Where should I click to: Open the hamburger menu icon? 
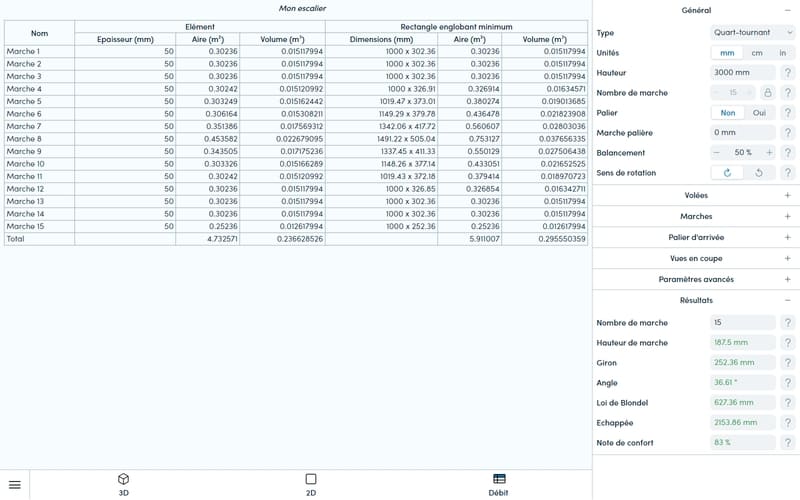click(x=15, y=485)
